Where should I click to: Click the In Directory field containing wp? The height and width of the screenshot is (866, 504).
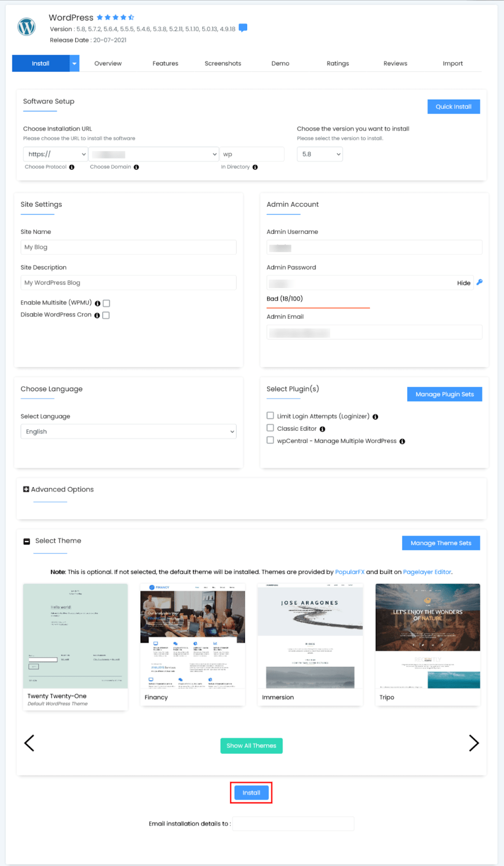click(252, 154)
